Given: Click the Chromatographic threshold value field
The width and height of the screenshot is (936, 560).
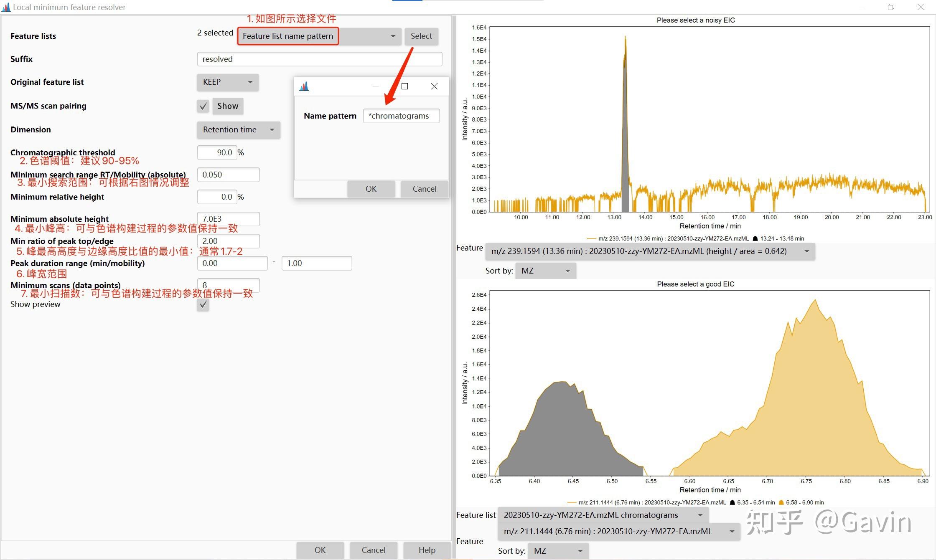Looking at the screenshot, I should point(217,153).
